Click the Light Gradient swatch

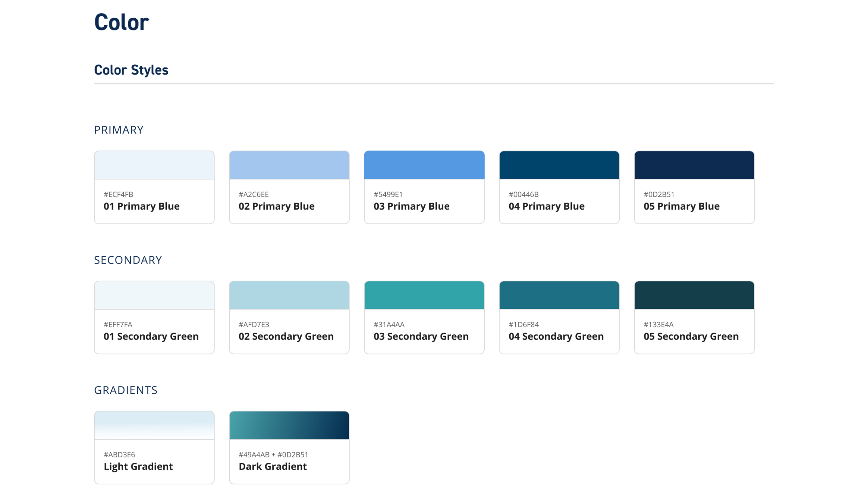tap(154, 425)
